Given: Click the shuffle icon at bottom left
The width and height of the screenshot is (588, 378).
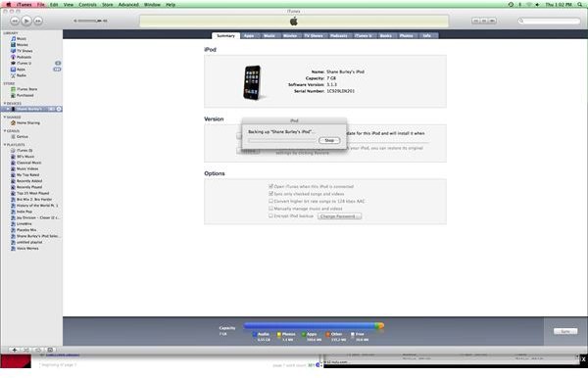Looking at the screenshot, I should [x=26, y=350].
